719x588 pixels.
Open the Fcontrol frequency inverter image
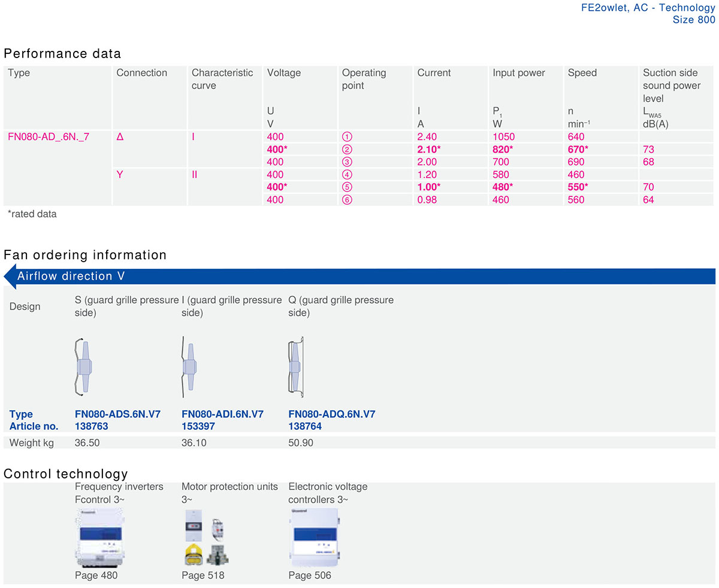(x=99, y=537)
